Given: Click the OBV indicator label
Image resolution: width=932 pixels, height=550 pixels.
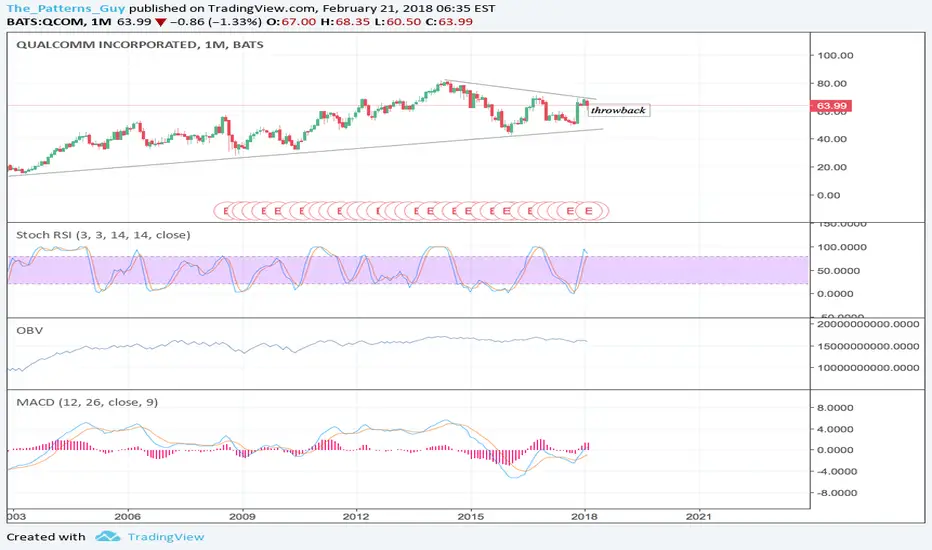Looking at the screenshot, I should (x=30, y=330).
